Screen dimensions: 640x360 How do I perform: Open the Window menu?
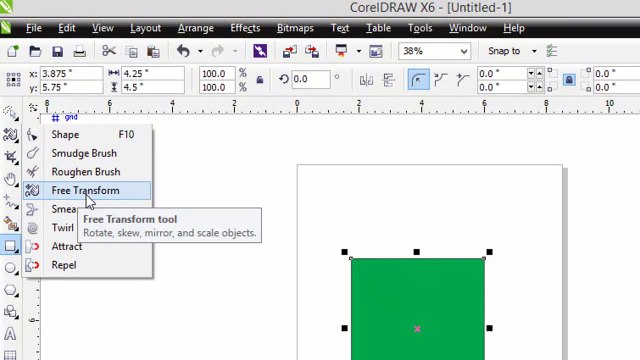click(x=467, y=28)
